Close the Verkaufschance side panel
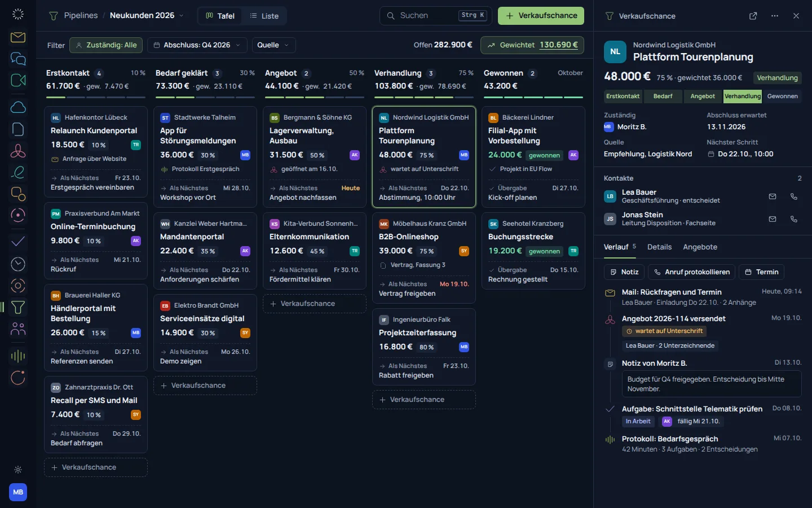 coord(796,16)
